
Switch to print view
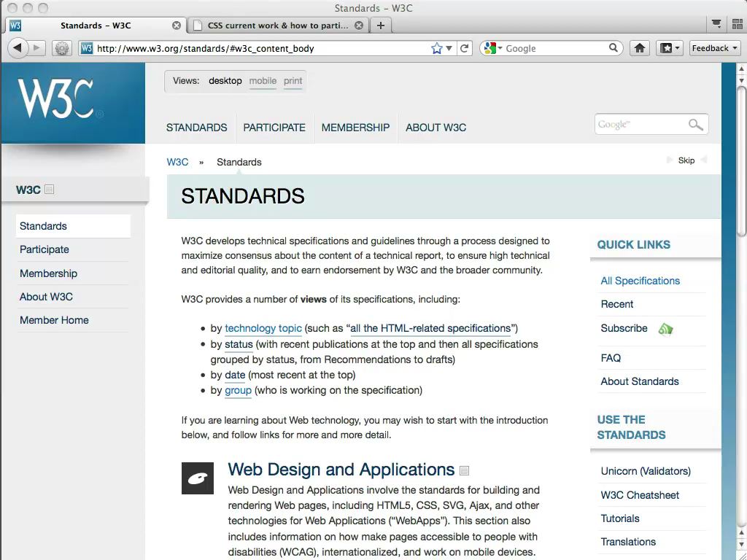293,81
